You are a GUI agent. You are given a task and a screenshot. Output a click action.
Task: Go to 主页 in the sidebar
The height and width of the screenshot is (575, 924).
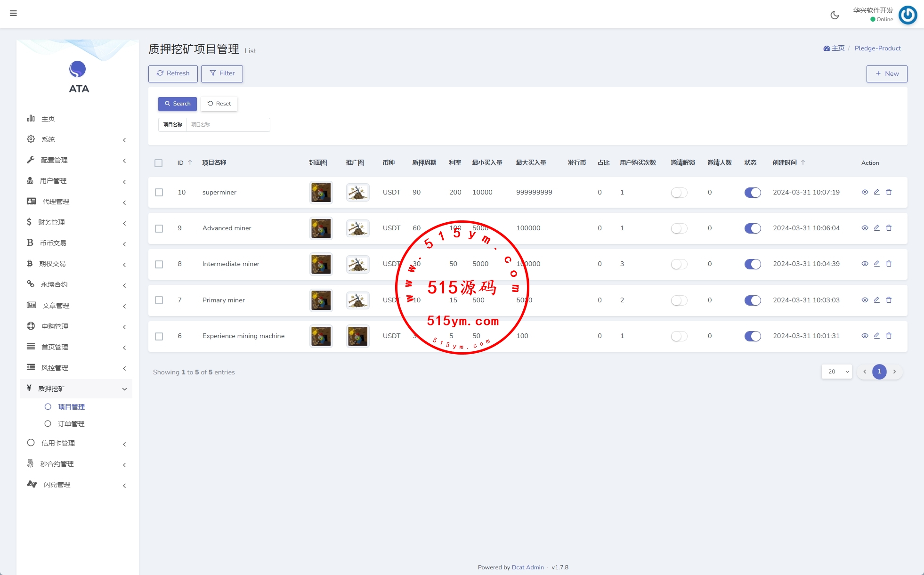point(48,119)
